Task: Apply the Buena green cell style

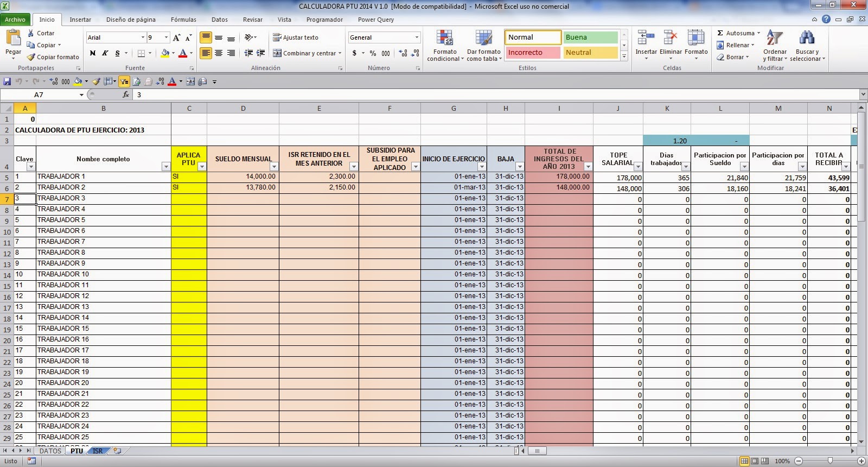Action: tap(590, 37)
